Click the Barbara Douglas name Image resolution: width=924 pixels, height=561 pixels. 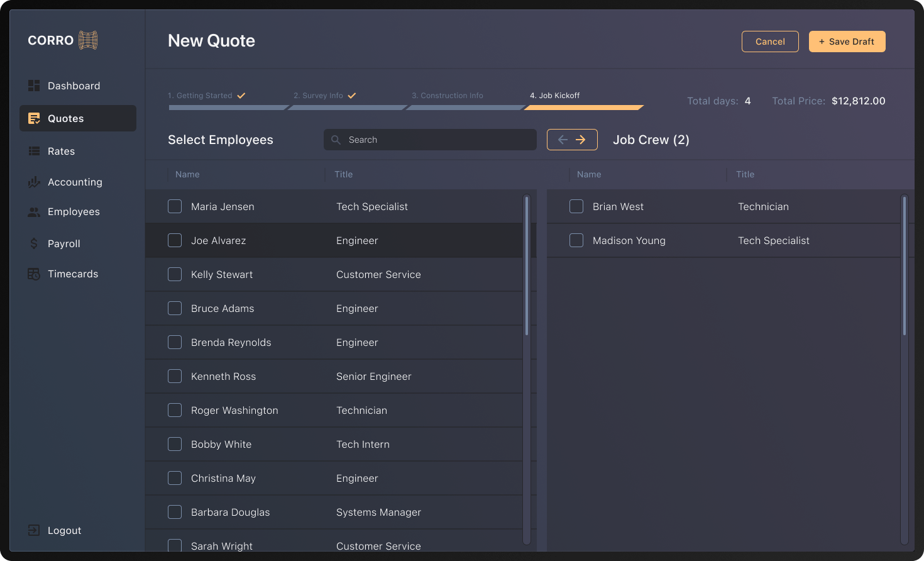tap(230, 512)
